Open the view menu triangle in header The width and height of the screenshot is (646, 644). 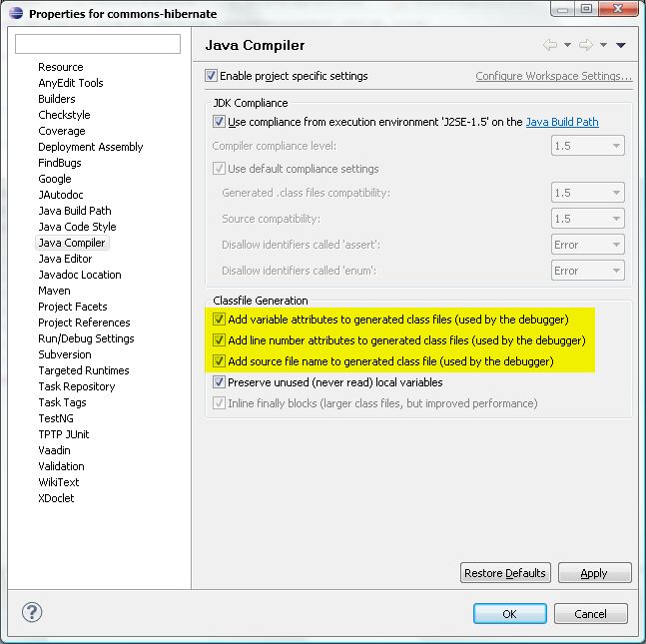[621, 45]
